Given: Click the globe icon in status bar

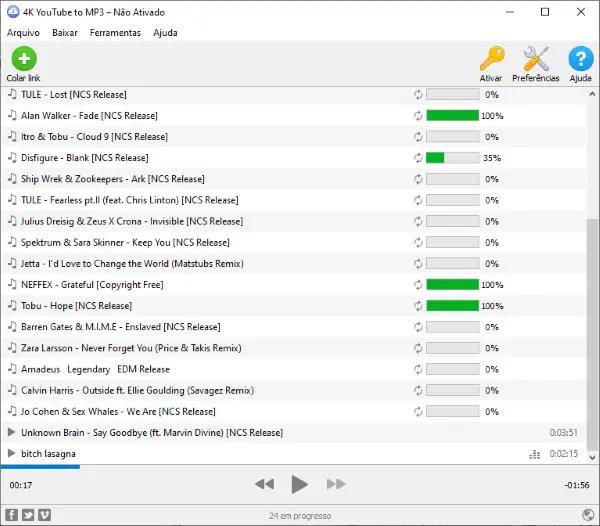Looking at the screenshot, I should [588, 515].
